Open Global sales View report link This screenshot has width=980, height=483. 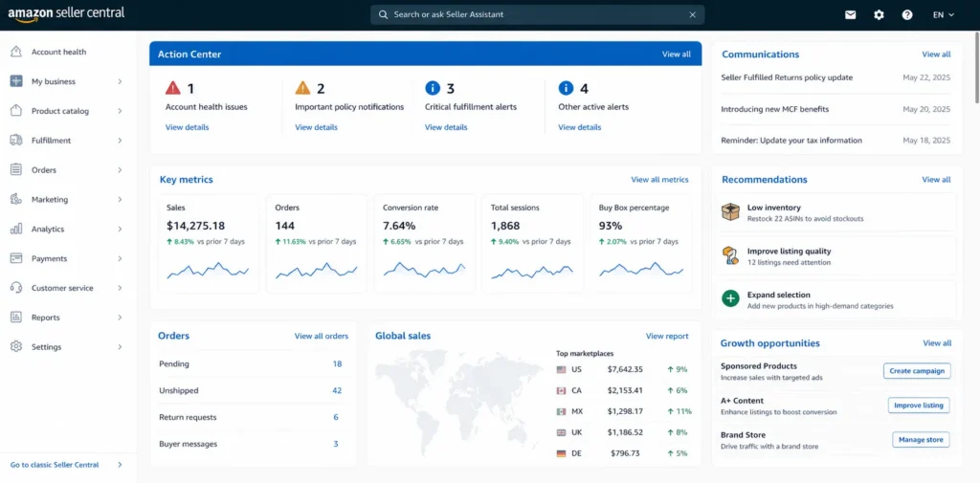point(667,336)
